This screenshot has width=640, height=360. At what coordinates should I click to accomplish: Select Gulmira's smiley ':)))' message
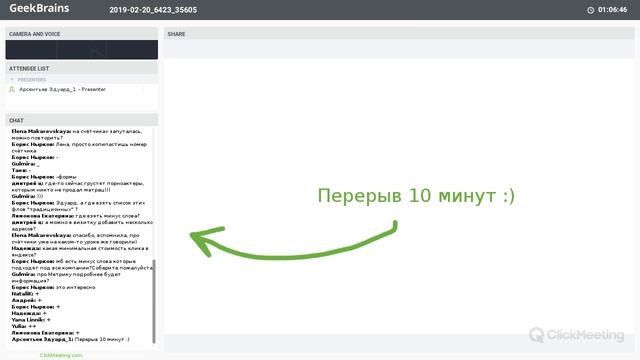tap(27, 196)
